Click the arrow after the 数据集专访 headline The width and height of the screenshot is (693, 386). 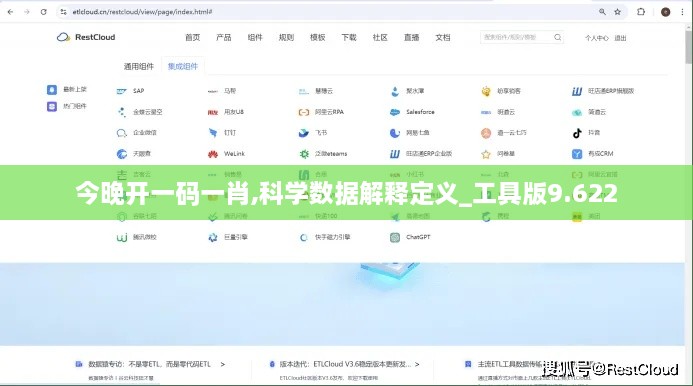(223, 364)
